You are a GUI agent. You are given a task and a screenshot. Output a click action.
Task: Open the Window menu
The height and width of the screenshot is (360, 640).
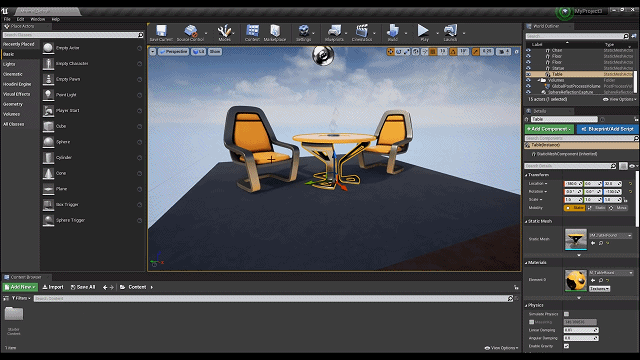38,19
